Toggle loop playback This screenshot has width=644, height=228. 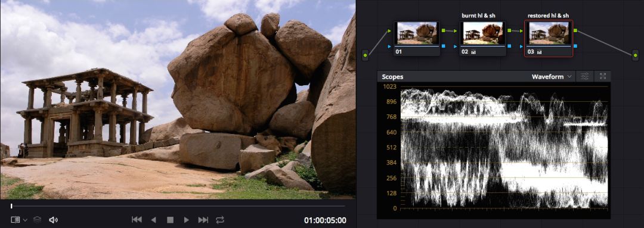220,220
